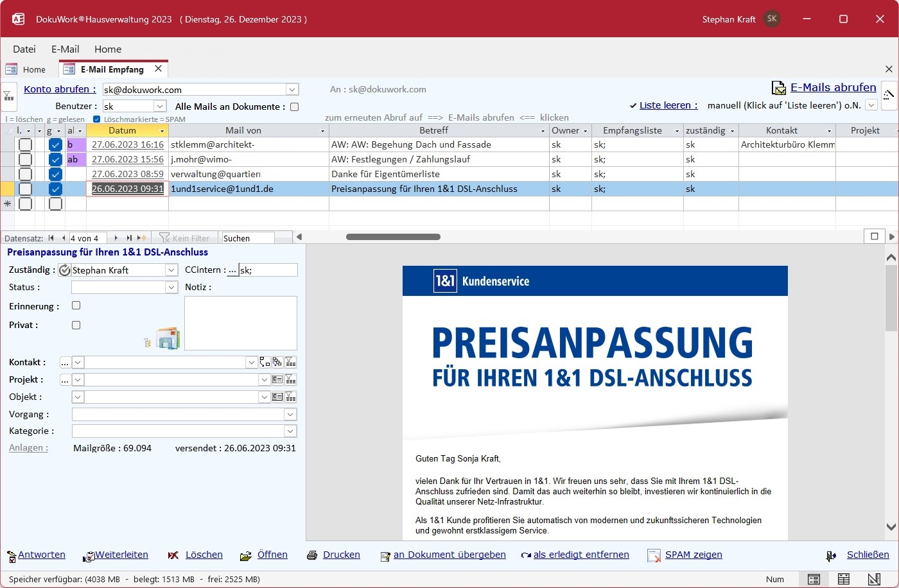Click the filter list icon in Projekt row
The image size is (899, 588).
[x=290, y=379]
